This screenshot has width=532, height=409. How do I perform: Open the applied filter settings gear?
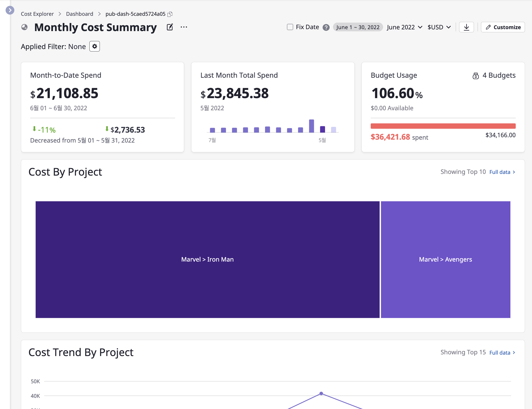(94, 46)
